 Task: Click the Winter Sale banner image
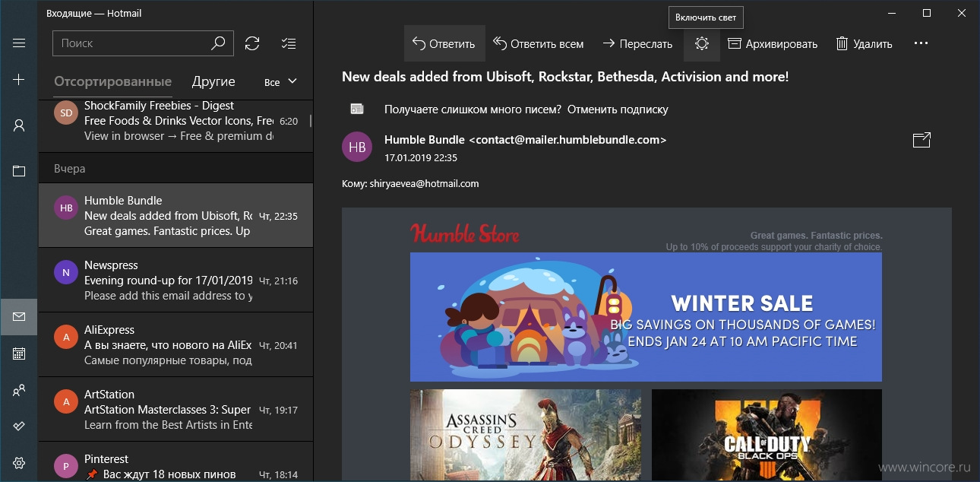click(x=646, y=317)
